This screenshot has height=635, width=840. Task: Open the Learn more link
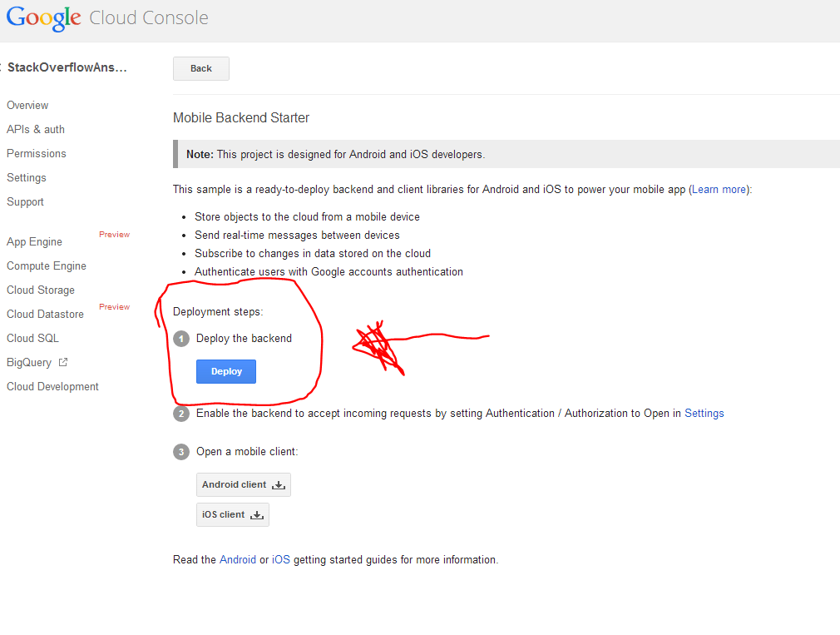(x=719, y=190)
